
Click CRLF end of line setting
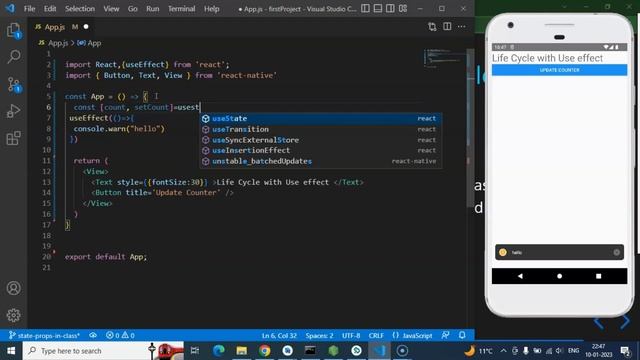tap(376, 336)
